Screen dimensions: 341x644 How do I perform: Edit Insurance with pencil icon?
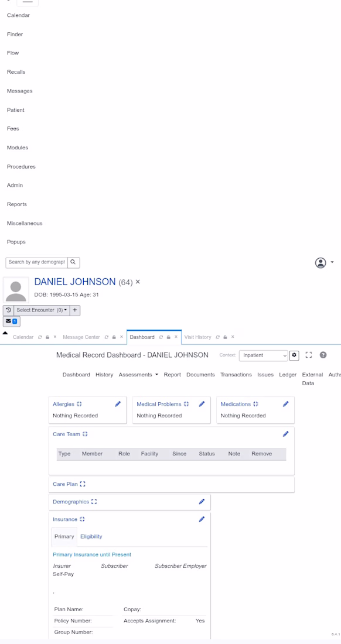202,519
